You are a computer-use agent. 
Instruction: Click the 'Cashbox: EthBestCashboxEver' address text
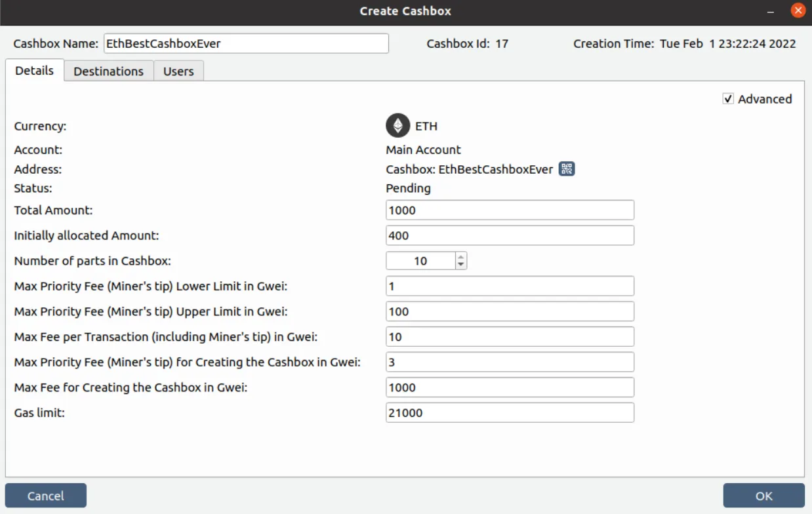coord(469,169)
